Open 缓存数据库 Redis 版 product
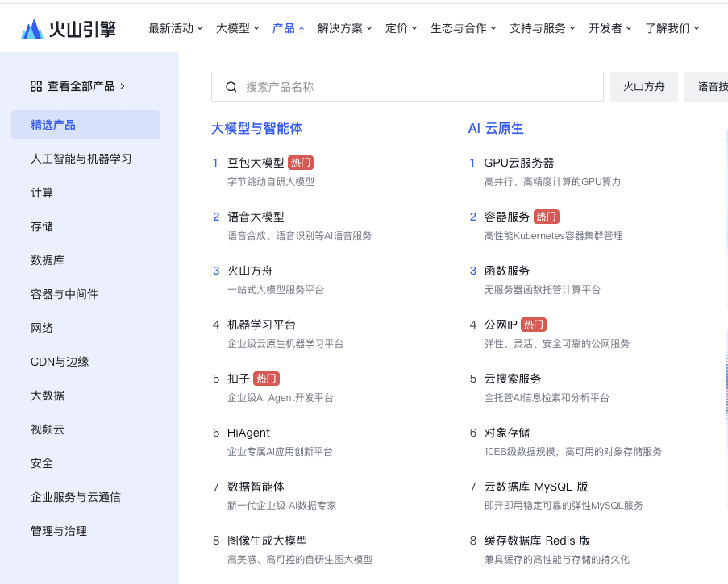 [x=537, y=541]
